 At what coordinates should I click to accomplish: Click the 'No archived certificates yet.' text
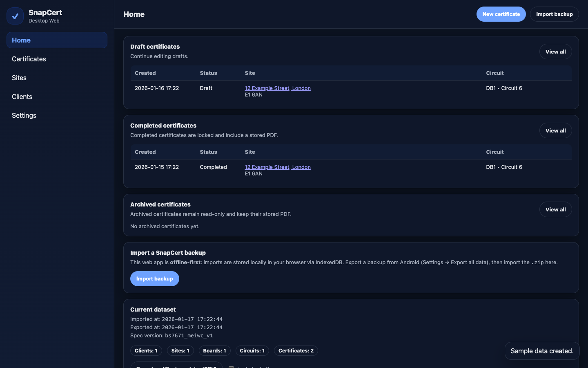click(x=165, y=226)
